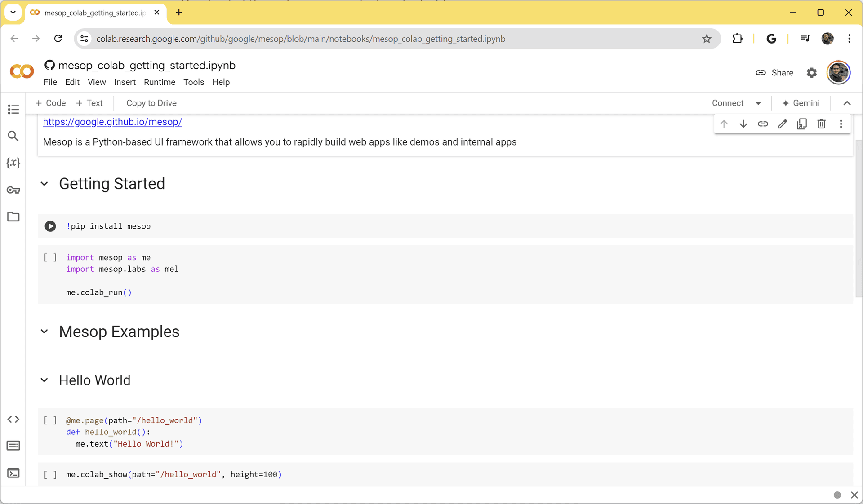Open the Terminal icon in the sidebar

click(13, 473)
